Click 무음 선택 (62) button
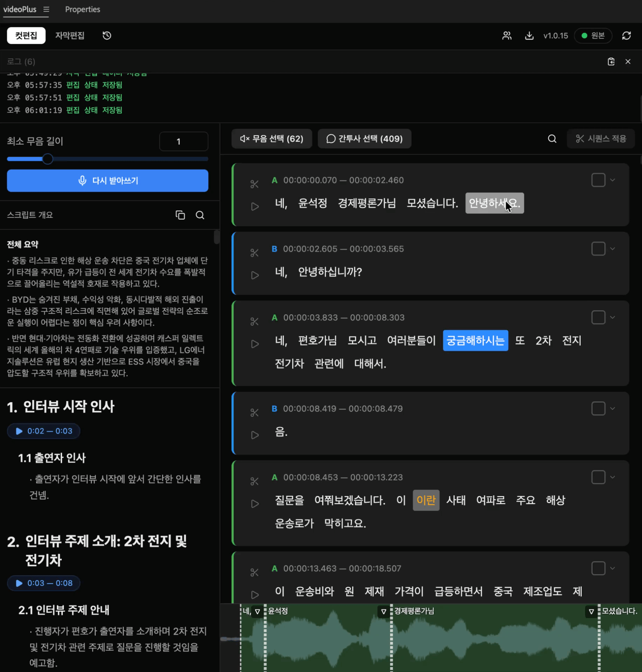Viewport: 642px width, 672px height. (272, 139)
